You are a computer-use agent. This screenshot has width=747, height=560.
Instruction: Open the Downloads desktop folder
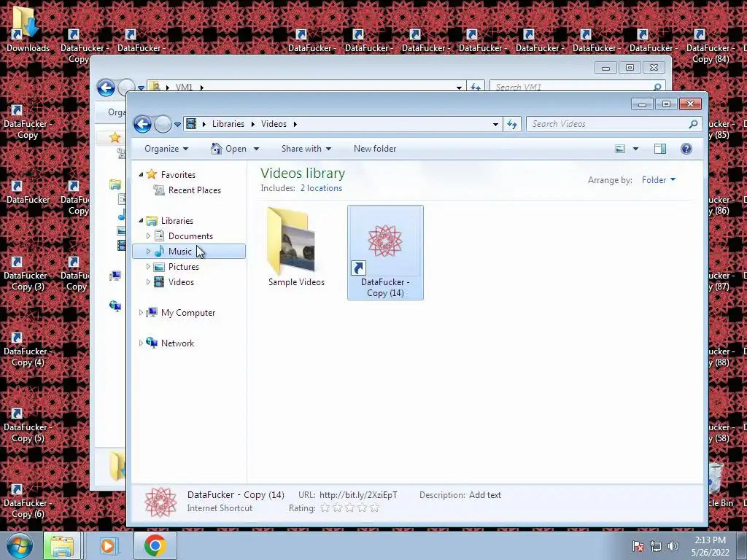coord(28,28)
